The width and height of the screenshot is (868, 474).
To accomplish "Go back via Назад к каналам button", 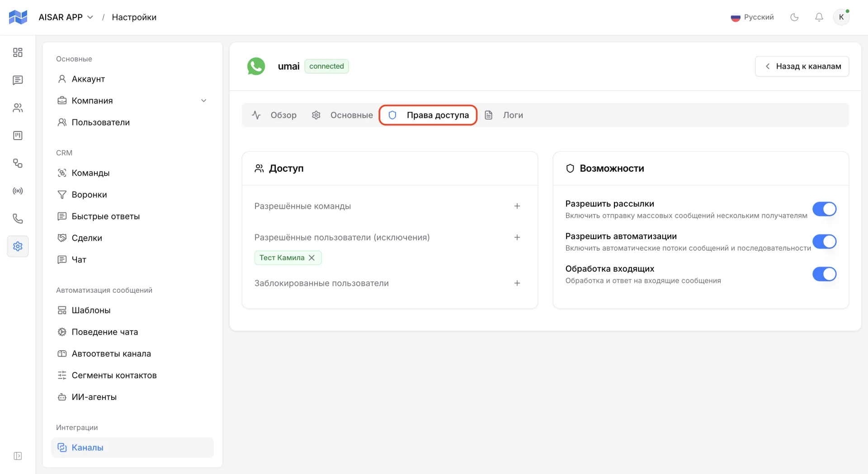I will [802, 66].
